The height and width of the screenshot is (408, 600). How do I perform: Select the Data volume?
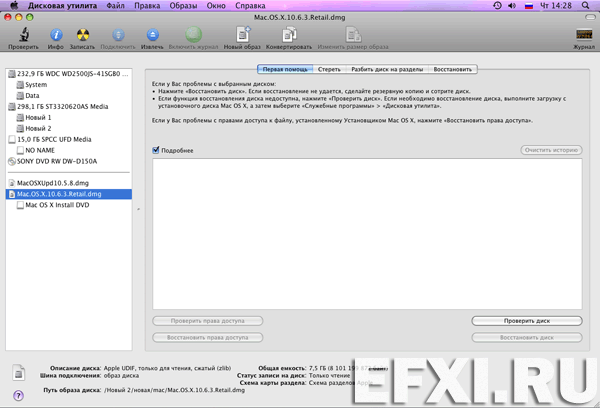pyautogui.click(x=69, y=95)
